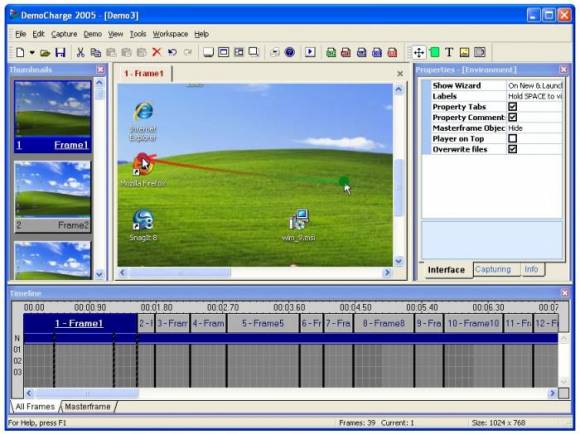The image size is (580, 434).
Task: Click the capture region icon with magnifier
Action: [254, 52]
